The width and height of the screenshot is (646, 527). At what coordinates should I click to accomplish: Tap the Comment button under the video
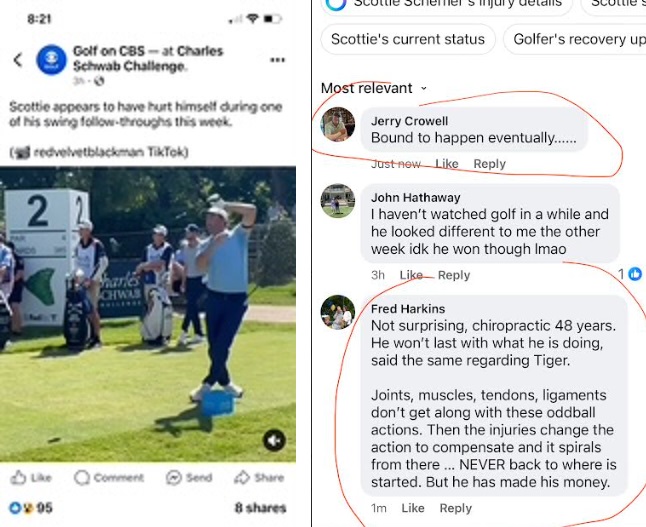click(x=109, y=478)
